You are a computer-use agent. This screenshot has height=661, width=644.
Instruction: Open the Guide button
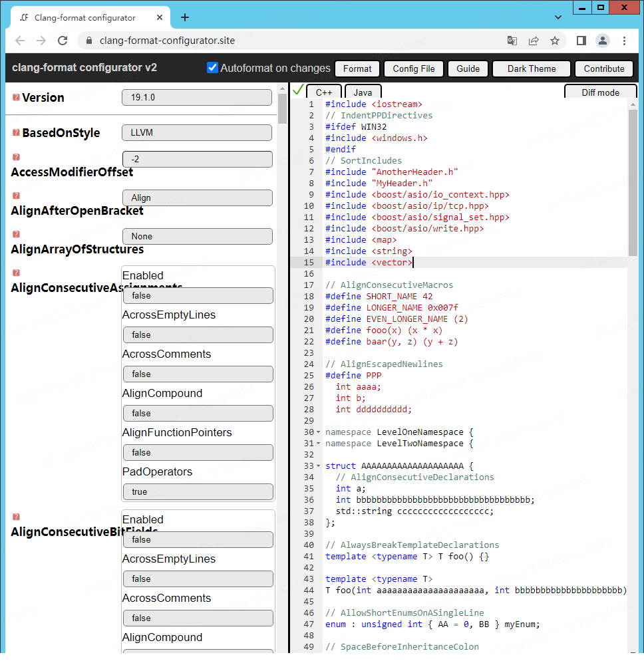(x=468, y=68)
